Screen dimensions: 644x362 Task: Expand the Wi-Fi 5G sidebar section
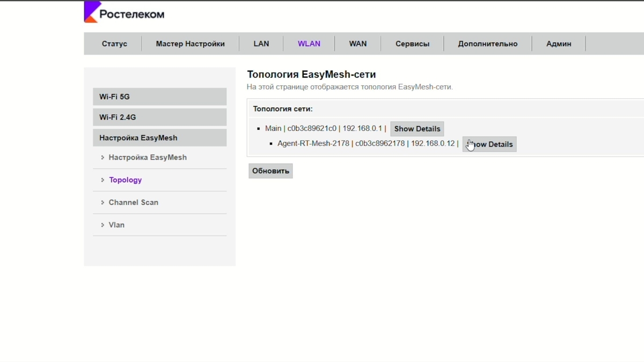click(x=159, y=97)
